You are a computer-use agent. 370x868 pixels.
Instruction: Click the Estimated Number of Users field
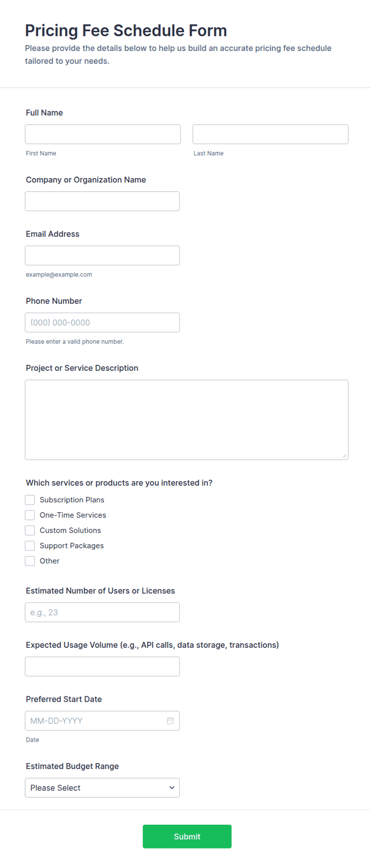(102, 612)
